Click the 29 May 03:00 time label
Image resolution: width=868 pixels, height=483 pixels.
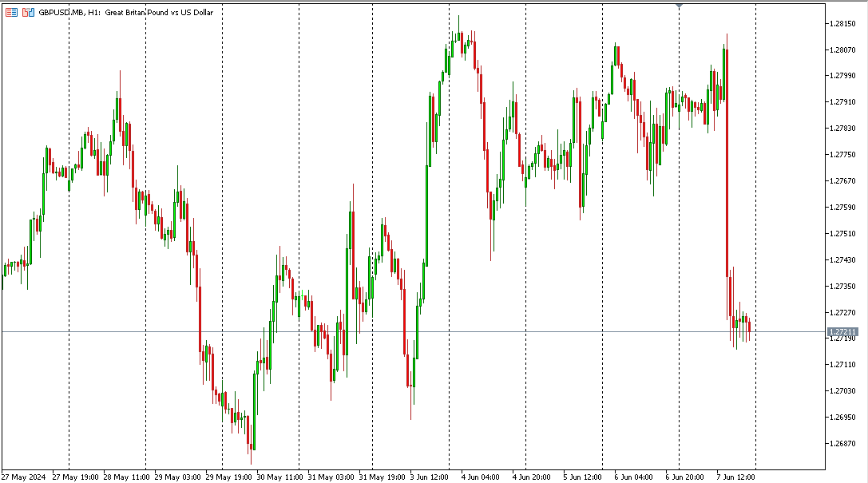[177, 477]
